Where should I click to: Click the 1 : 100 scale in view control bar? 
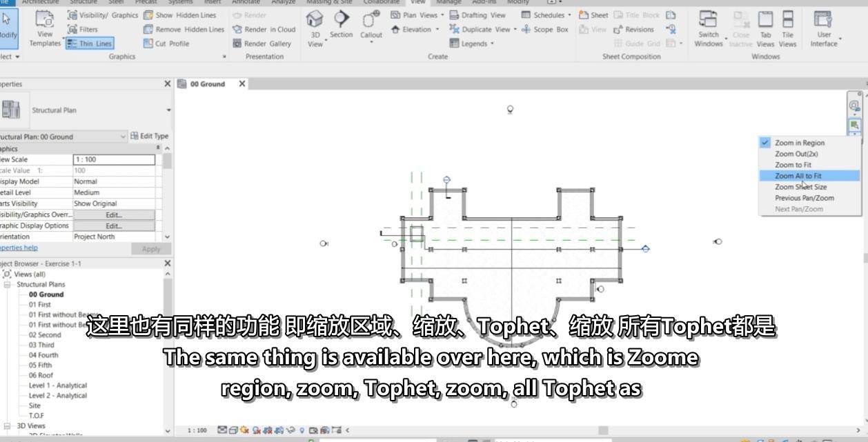tap(197, 430)
